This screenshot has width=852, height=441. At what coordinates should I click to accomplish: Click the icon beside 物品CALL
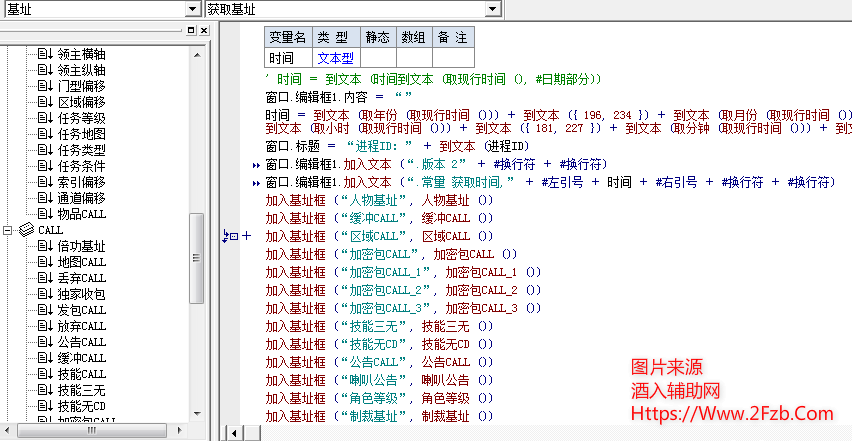pos(44,214)
